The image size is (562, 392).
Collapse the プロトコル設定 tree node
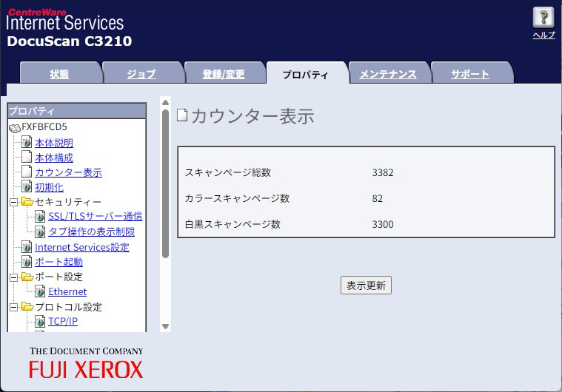point(13,307)
